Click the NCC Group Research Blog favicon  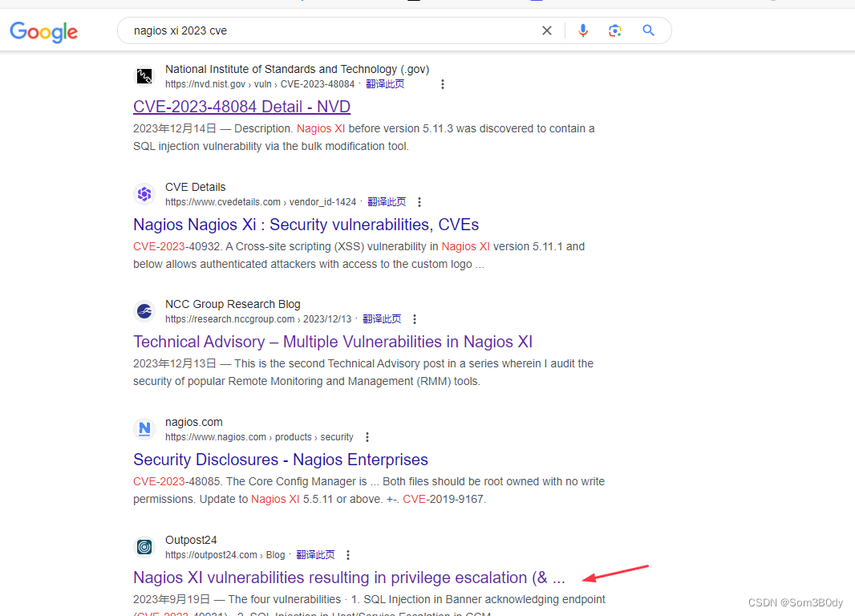[x=144, y=311]
